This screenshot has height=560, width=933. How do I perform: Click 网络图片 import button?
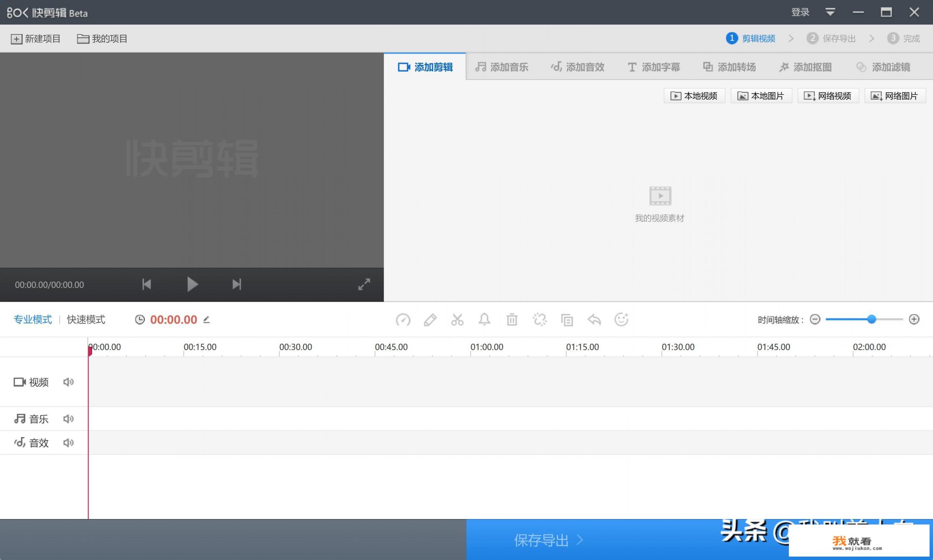tap(895, 96)
